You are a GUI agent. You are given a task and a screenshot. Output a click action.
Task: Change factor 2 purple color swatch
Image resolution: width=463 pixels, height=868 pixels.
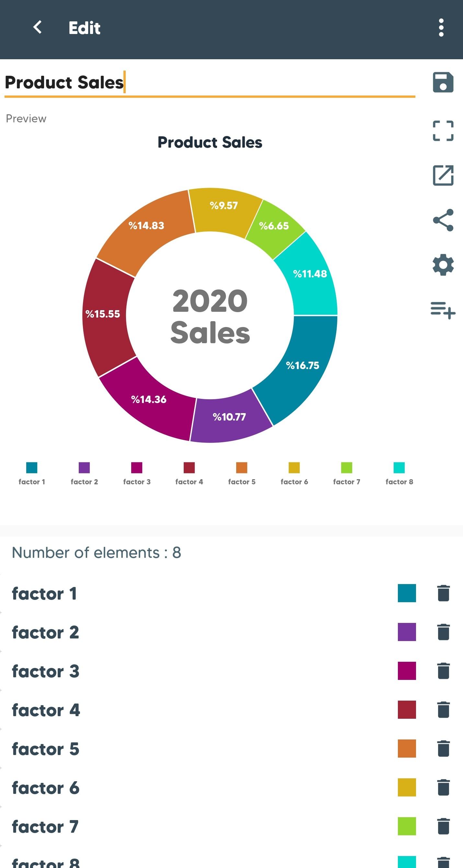pyautogui.click(x=407, y=632)
